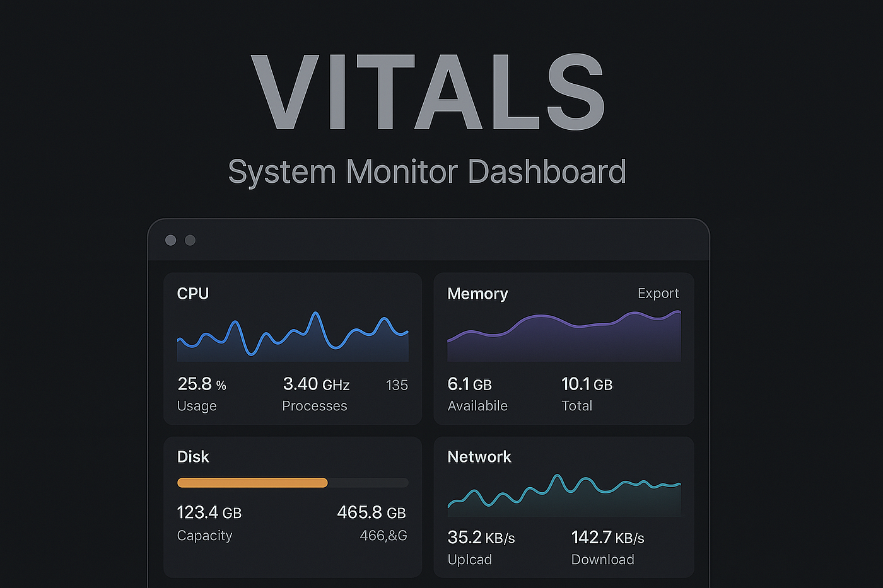Open the Network card title

tap(479, 457)
